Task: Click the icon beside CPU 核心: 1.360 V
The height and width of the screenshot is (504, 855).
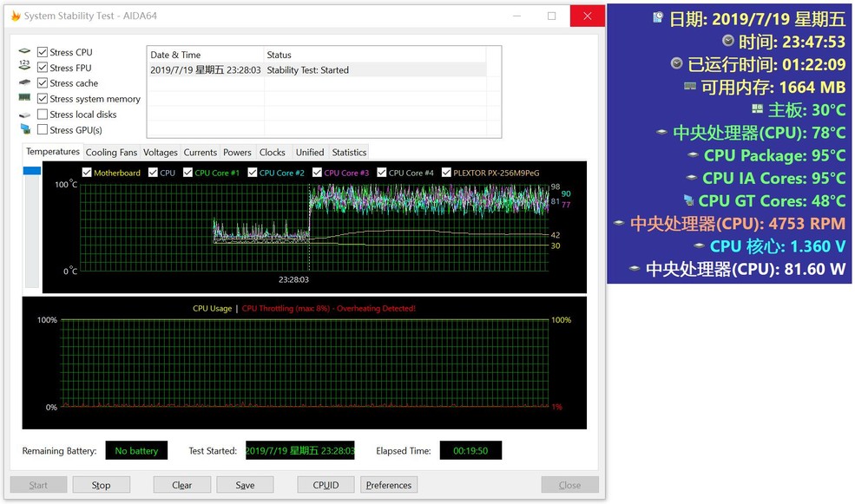Action: point(699,245)
